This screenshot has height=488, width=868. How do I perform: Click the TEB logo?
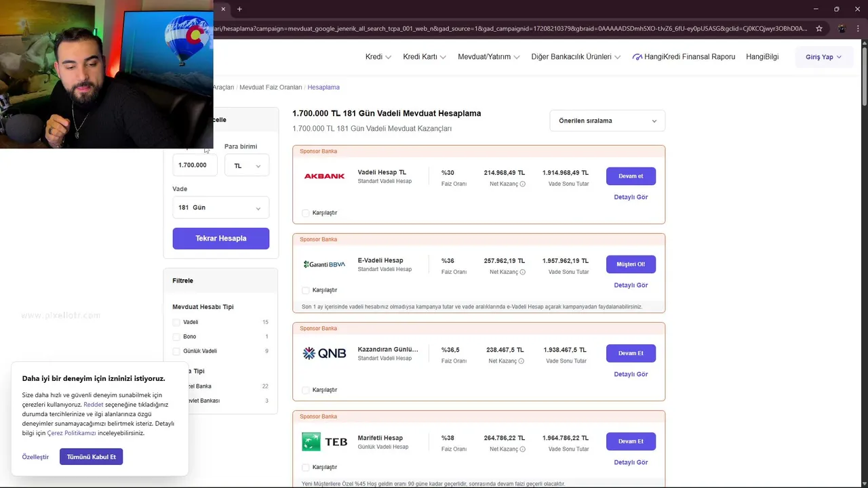(x=324, y=441)
